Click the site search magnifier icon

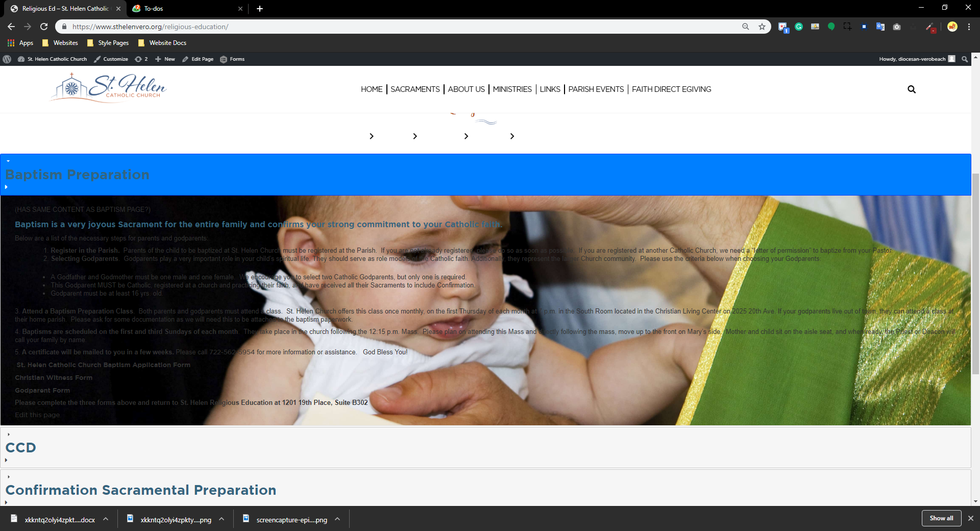911,89
